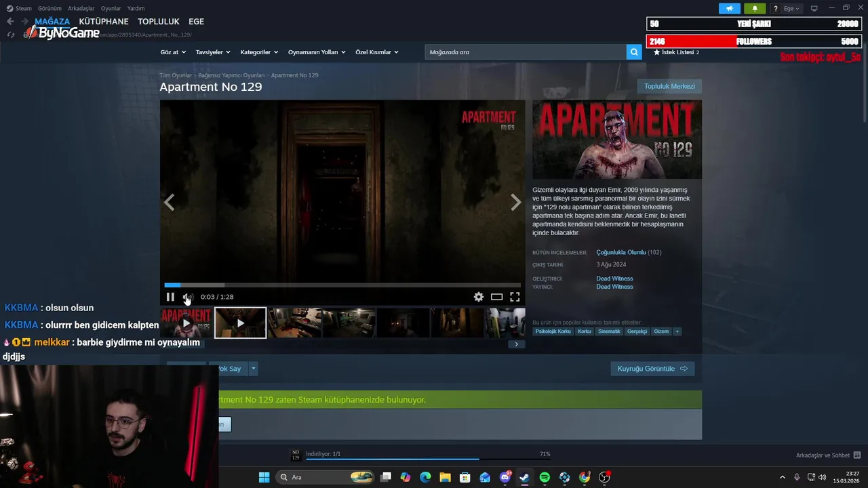Image resolution: width=868 pixels, height=488 pixels.
Task: Add a tag with plus button
Action: pos(677,331)
